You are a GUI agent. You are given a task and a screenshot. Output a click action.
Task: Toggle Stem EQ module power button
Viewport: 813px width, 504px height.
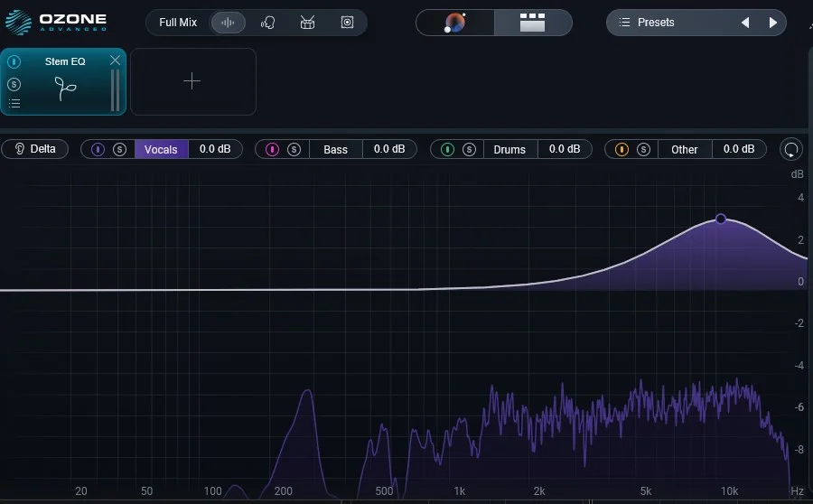pyautogui.click(x=14, y=61)
